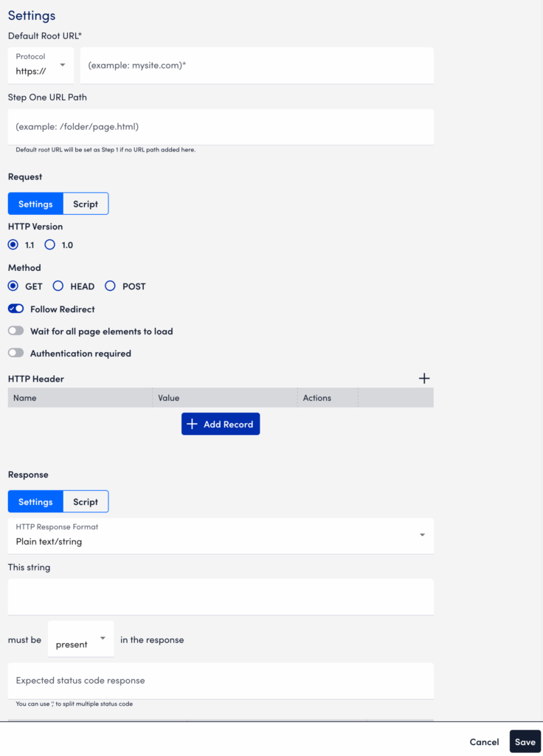Click the Expected status code response field
This screenshot has height=756, width=543.
point(221,681)
